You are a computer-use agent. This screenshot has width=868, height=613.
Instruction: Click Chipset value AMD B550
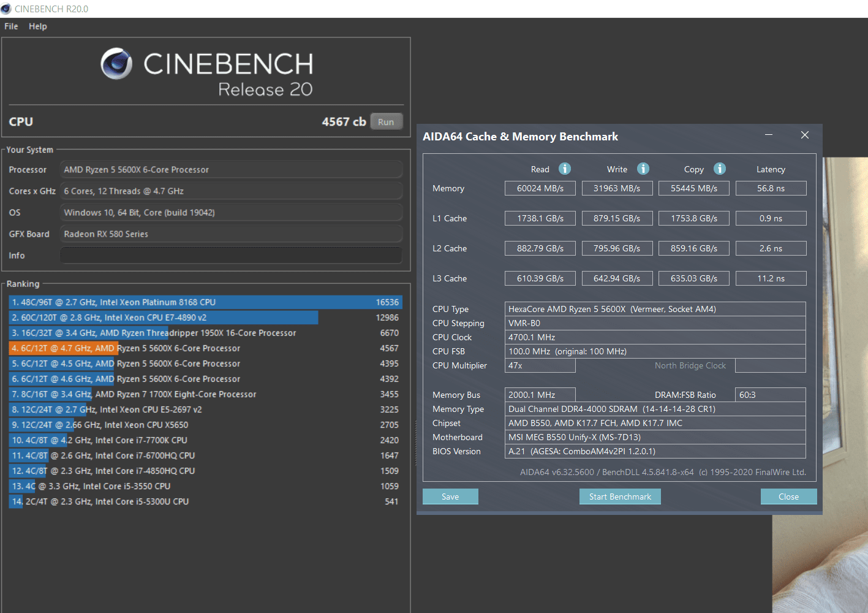tap(655, 423)
